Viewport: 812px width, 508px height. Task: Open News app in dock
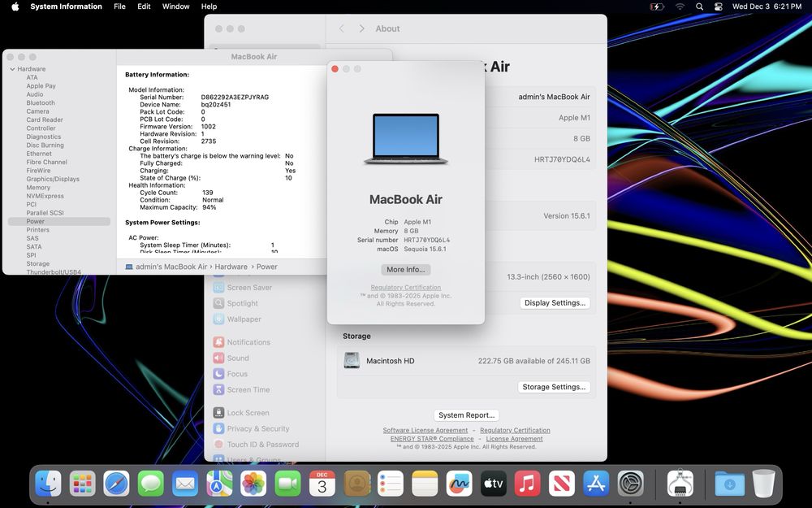click(561, 484)
